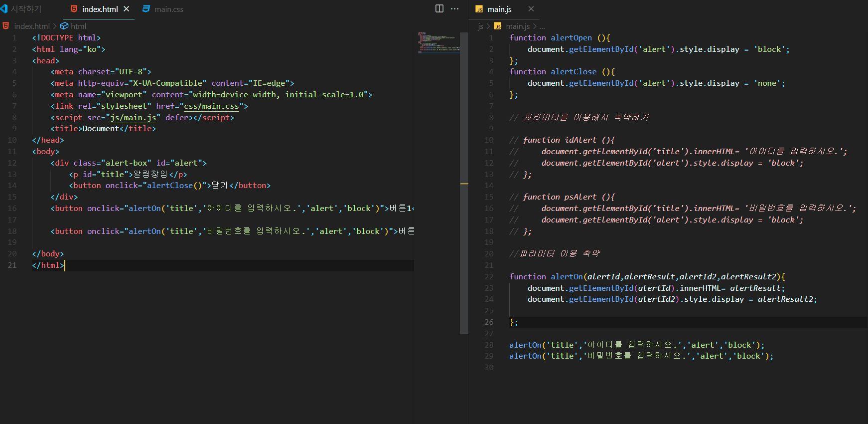
Task: Close the index.html tab
Action: pos(127,9)
